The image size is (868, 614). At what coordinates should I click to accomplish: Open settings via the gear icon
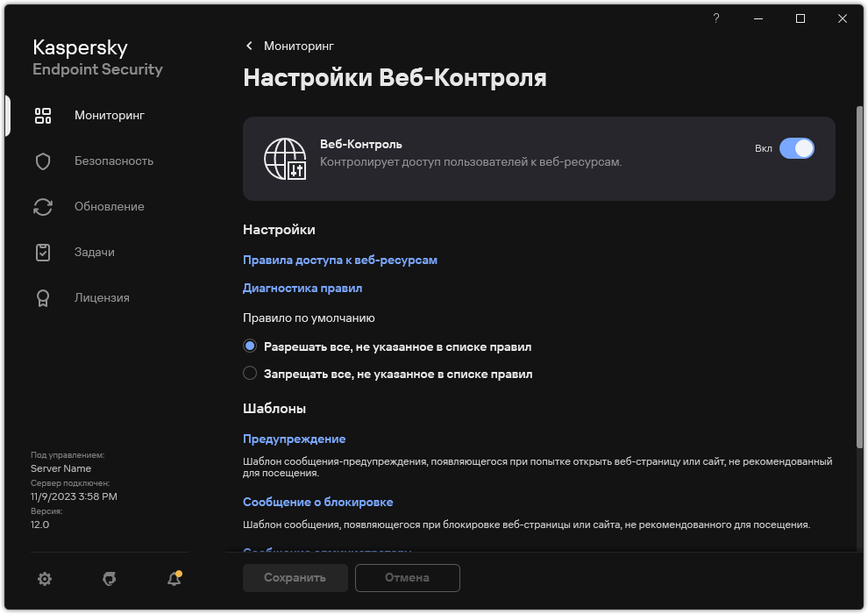click(x=45, y=579)
